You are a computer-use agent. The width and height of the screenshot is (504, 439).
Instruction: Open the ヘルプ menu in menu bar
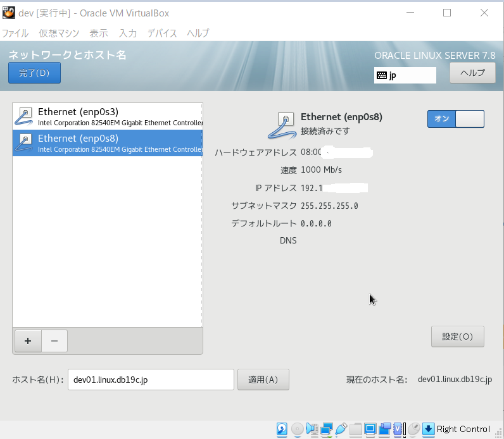pos(198,33)
